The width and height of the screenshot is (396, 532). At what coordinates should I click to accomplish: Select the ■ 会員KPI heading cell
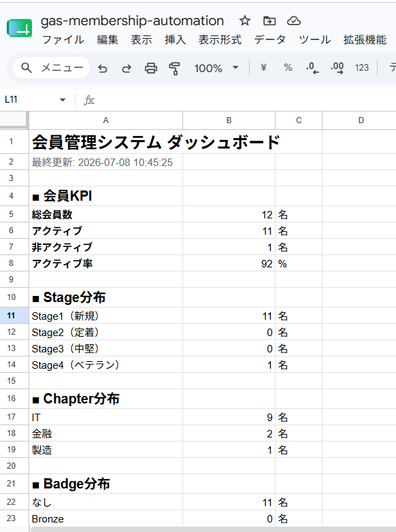click(x=106, y=196)
